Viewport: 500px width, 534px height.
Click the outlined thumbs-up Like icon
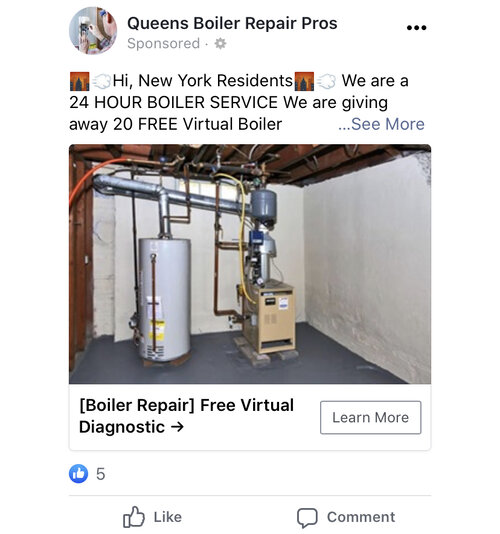tap(134, 516)
